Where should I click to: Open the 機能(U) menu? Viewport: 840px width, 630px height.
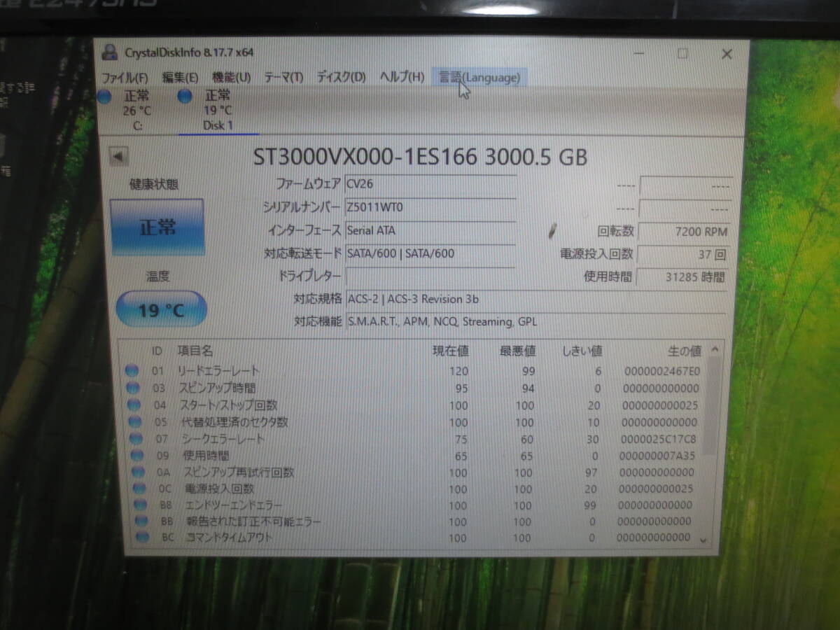coord(231,77)
